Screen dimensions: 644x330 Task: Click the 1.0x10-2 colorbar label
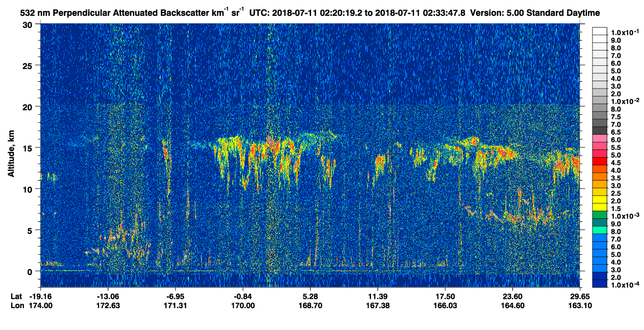[625, 101]
